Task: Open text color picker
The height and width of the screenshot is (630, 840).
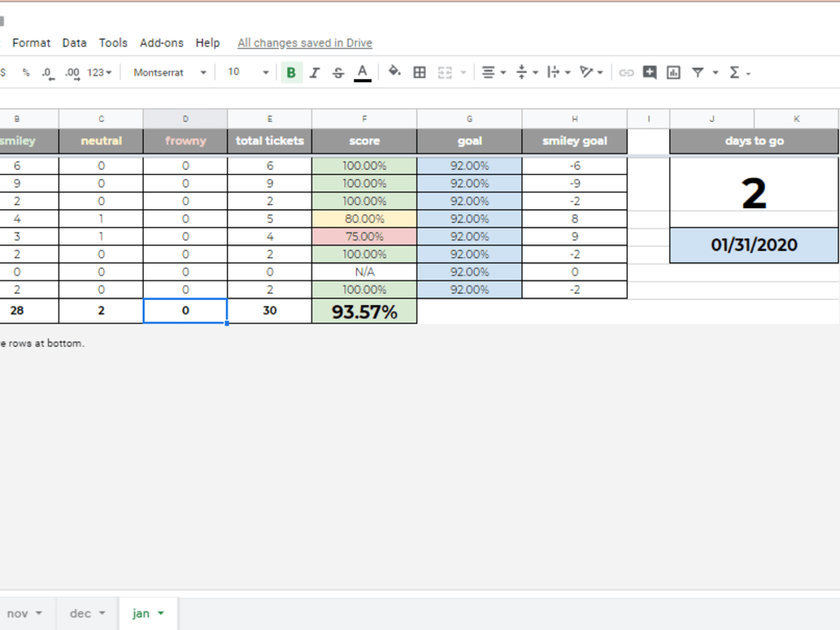Action: coord(363,72)
